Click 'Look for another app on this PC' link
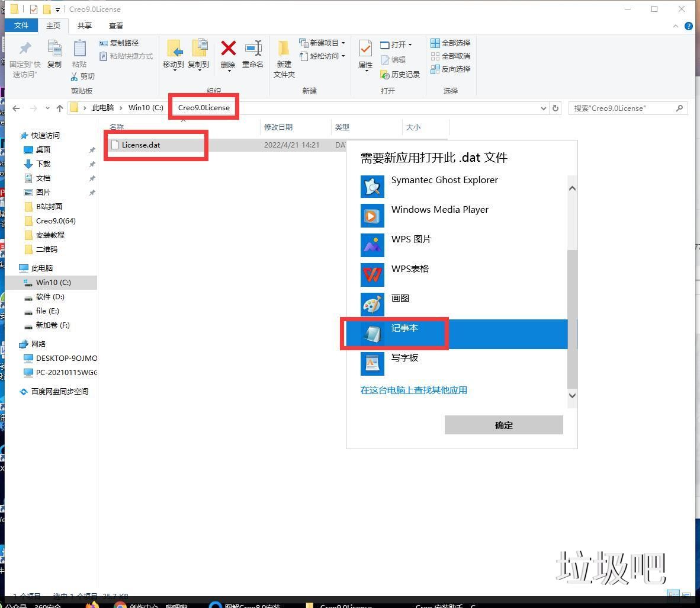Viewport: 700px width, 608px height. [x=413, y=390]
